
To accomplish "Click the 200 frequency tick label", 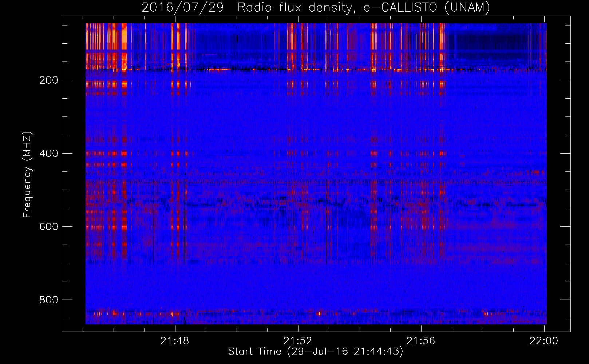I will tap(48, 80).
